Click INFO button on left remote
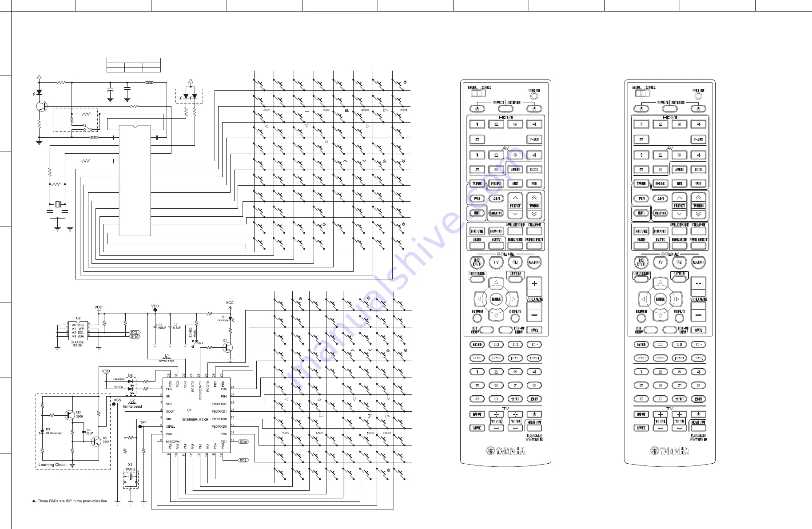812x529 pixels. pyautogui.click(x=477, y=213)
